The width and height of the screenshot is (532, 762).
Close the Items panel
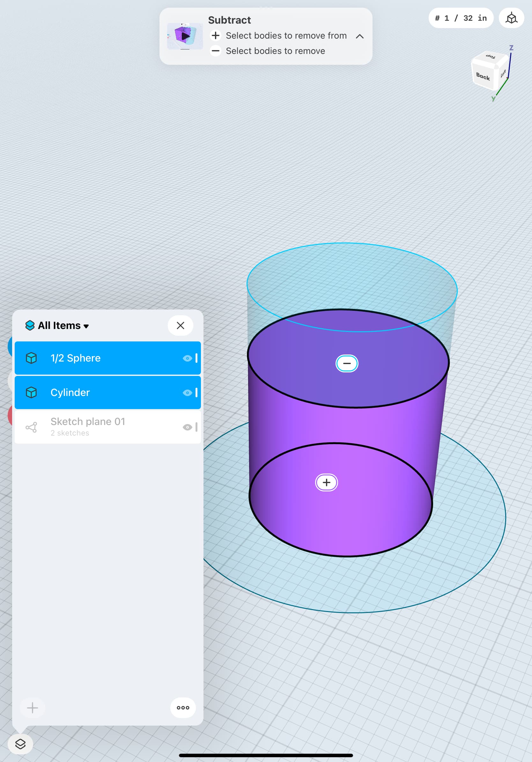[181, 325]
